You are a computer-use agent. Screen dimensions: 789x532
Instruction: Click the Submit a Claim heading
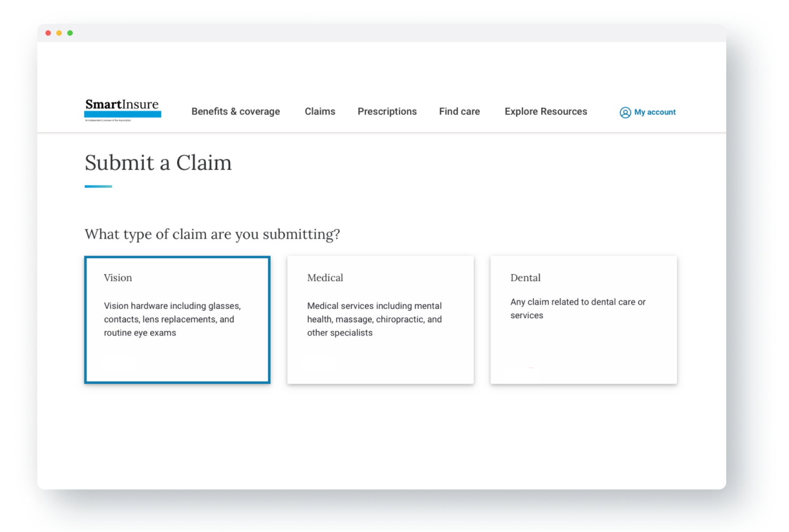coord(158,163)
